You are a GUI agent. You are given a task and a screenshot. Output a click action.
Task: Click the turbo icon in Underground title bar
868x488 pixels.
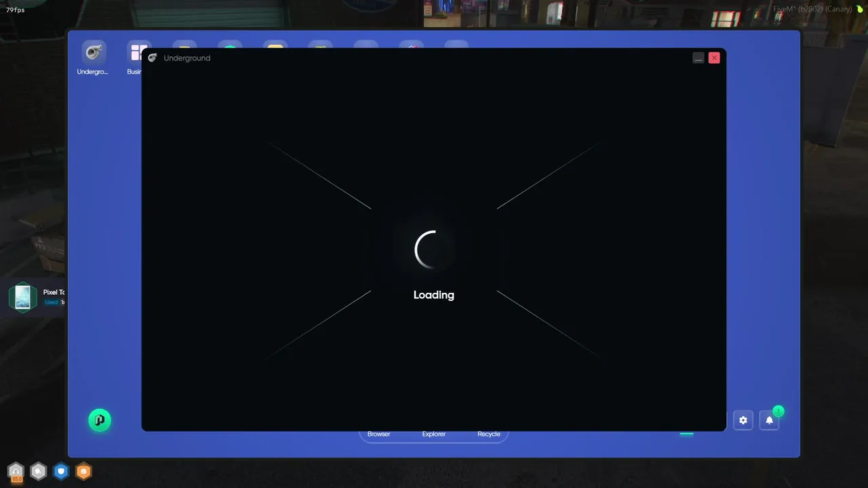pyautogui.click(x=153, y=58)
